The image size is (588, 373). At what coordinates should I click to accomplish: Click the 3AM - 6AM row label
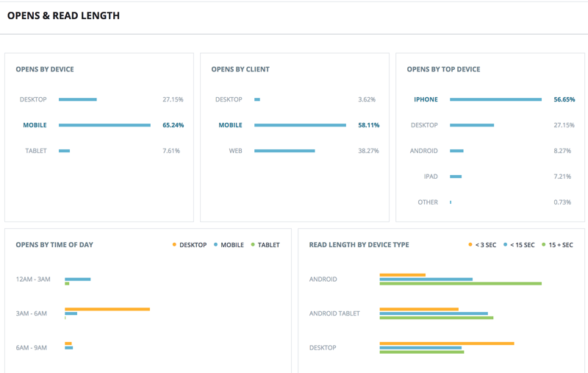pos(31,313)
